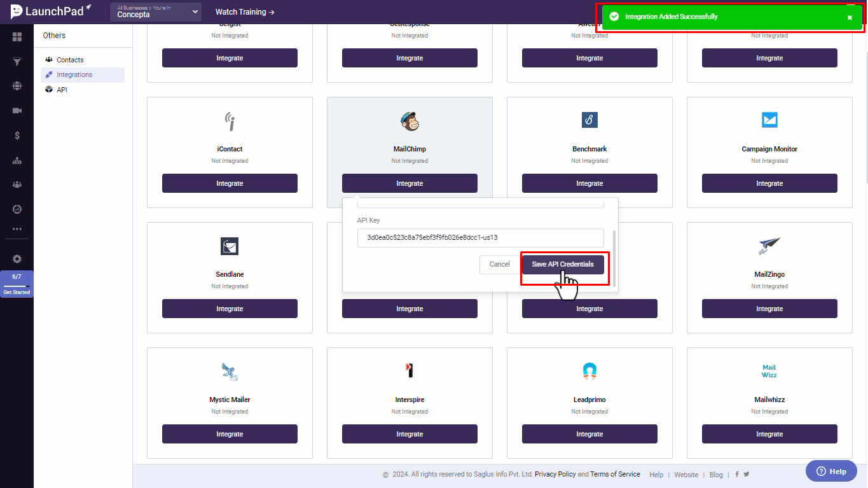Click the Blog link in footer
Image resolution: width=868 pixels, height=488 pixels.
716,475
